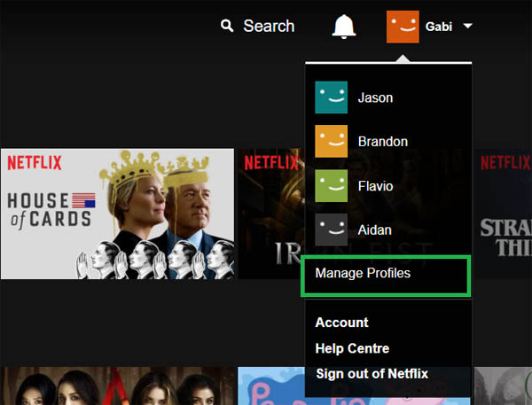The width and height of the screenshot is (532, 405).
Task: Open the Account page
Action: coord(341,323)
